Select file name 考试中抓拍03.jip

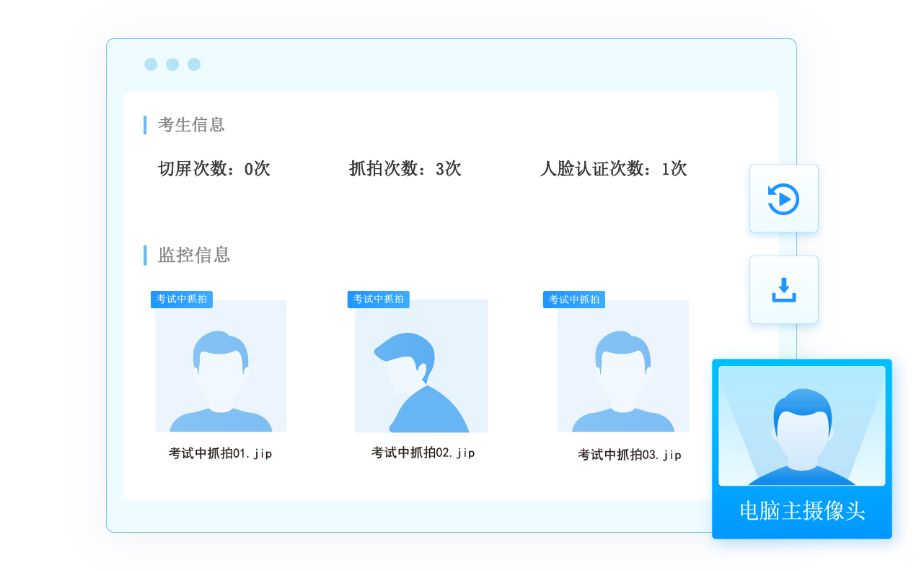[x=629, y=455]
